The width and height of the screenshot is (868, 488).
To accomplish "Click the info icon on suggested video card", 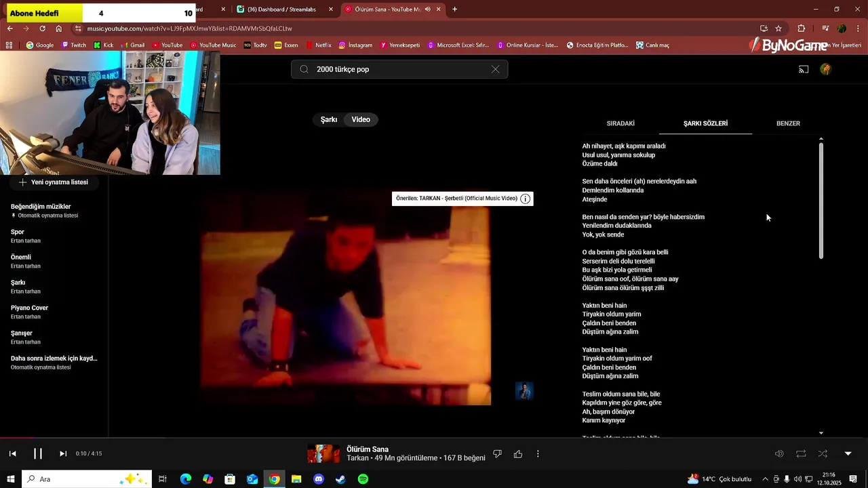I will pyautogui.click(x=526, y=199).
